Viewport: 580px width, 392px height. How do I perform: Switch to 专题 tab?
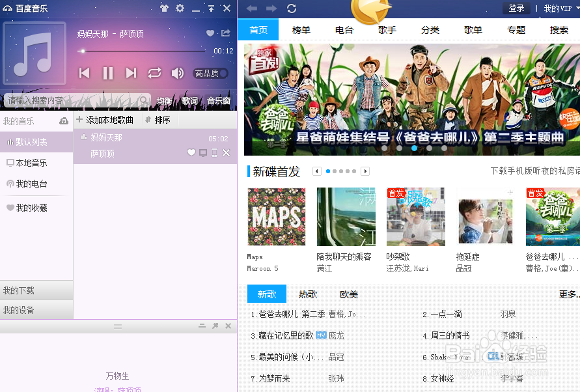click(516, 29)
